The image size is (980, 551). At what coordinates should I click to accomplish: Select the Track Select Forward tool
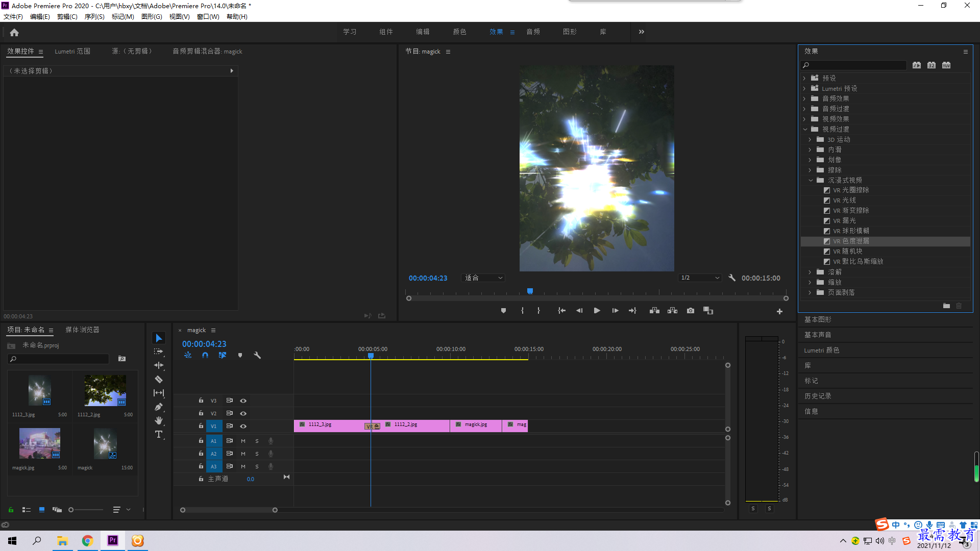coord(159,352)
